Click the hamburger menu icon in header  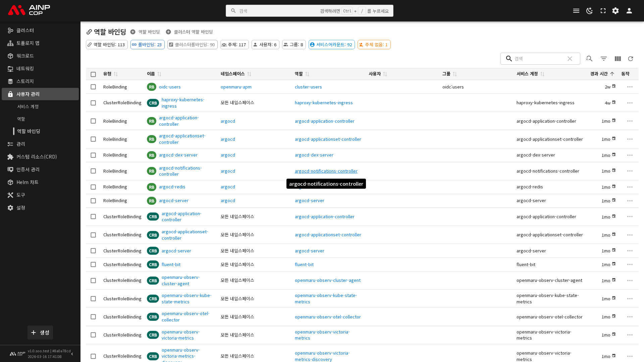point(576,11)
